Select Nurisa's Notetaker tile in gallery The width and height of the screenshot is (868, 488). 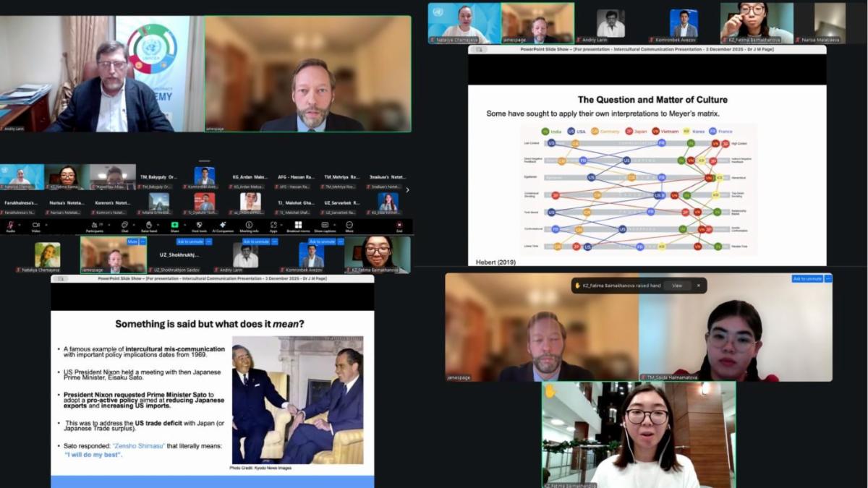[x=67, y=204]
